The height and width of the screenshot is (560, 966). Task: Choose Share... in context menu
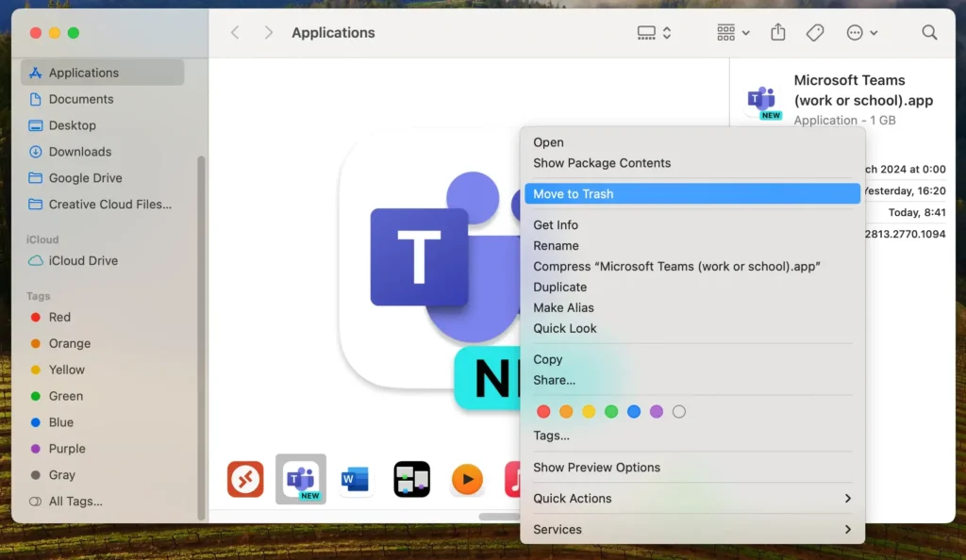tap(692, 380)
